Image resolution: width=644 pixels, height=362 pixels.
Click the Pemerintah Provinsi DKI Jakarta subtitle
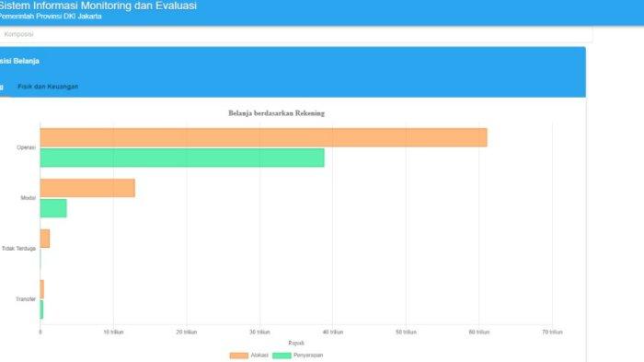(x=50, y=17)
